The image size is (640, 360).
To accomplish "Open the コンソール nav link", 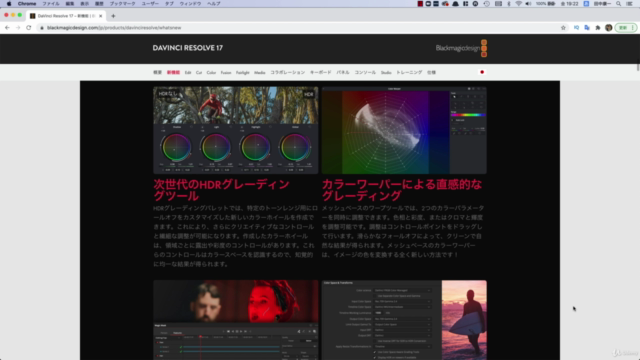I will pyautogui.click(x=365, y=73).
